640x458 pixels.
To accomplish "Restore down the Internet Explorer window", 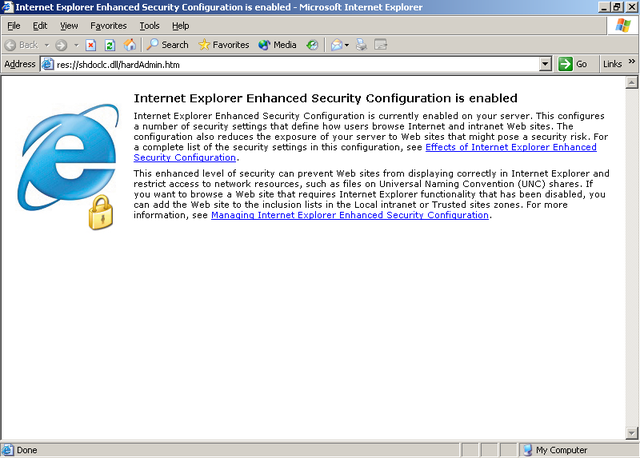I will click(x=617, y=7).
